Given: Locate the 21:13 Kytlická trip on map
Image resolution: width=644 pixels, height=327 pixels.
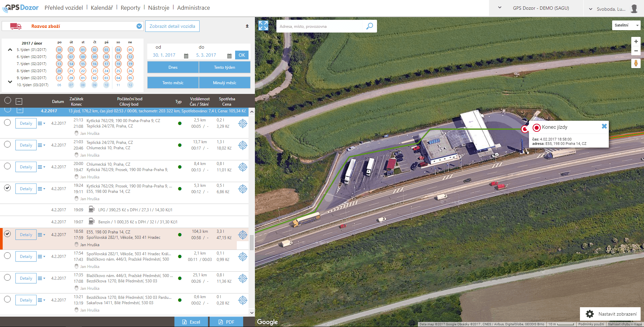Looking at the screenshot, I should [x=243, y=123].
